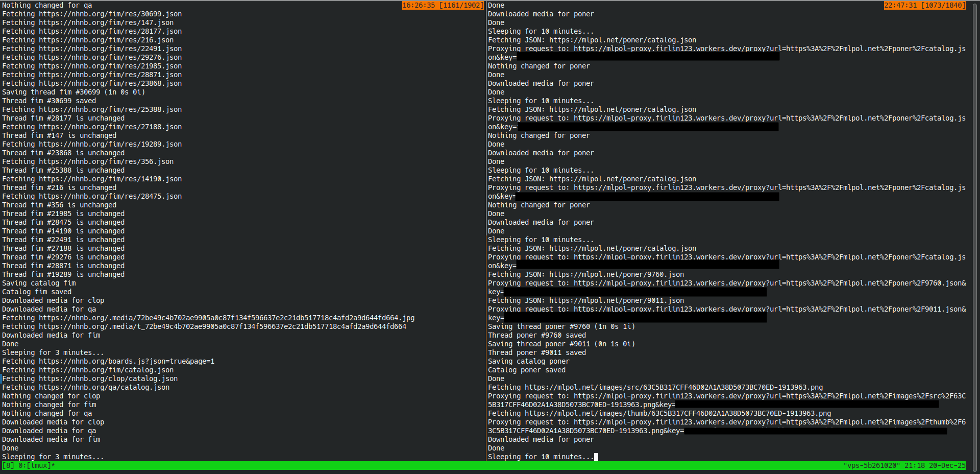Open link nhnb.org/clop/catalog.json
Image resolution: width=980 pixels, height=474 pixels.
(108, 378)
